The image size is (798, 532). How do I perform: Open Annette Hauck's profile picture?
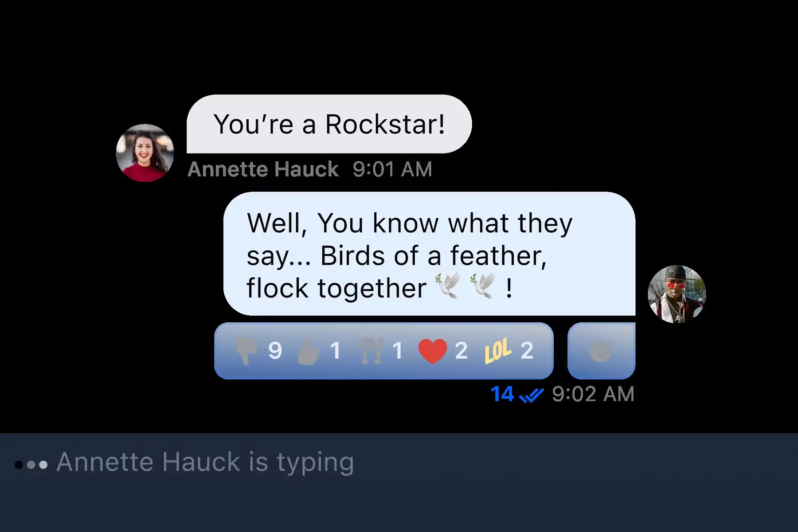click(145, 153)
